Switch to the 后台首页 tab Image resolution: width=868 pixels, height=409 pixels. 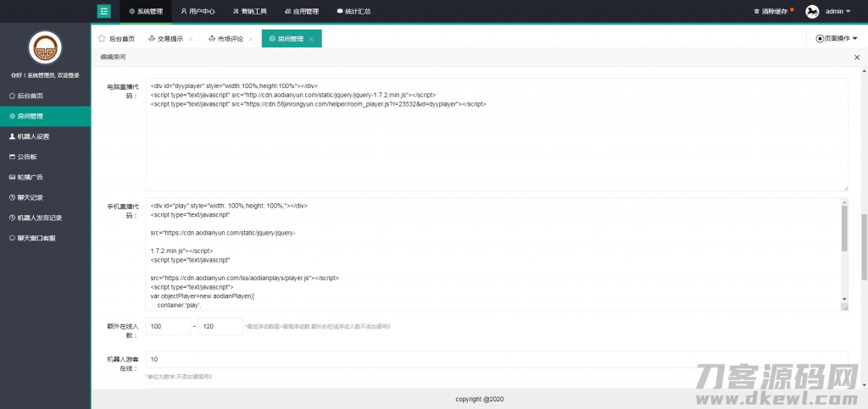click(117, 39)
